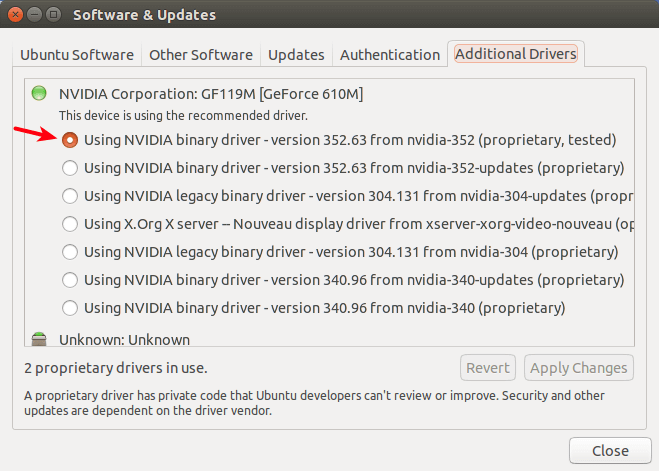Click the Apply Changes button
The image size is (659, 471).
pyautogui.click(x=579, y=367)
